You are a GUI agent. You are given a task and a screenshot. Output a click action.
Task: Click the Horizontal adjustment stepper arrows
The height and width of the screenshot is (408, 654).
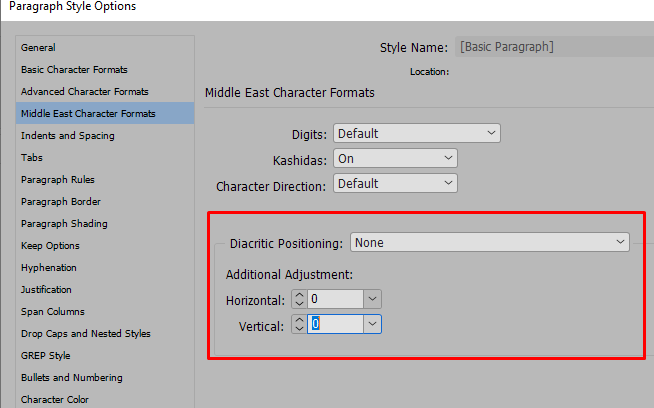(x=299, y=299)
